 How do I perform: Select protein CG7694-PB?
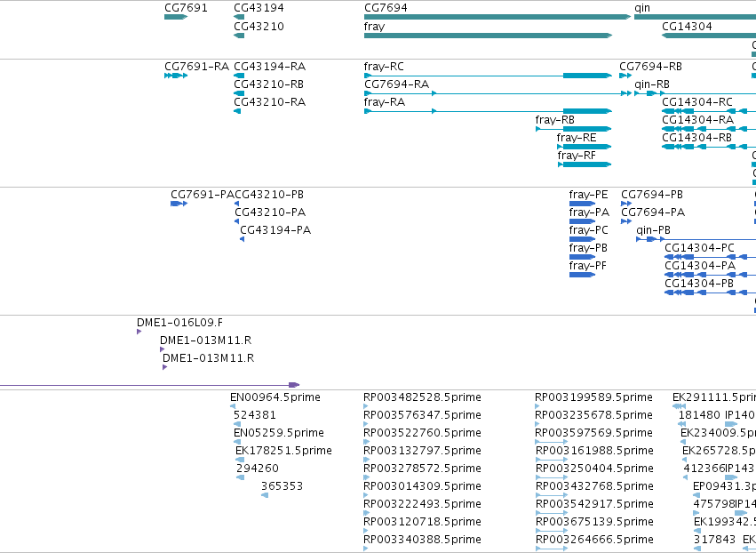(652, 195)
